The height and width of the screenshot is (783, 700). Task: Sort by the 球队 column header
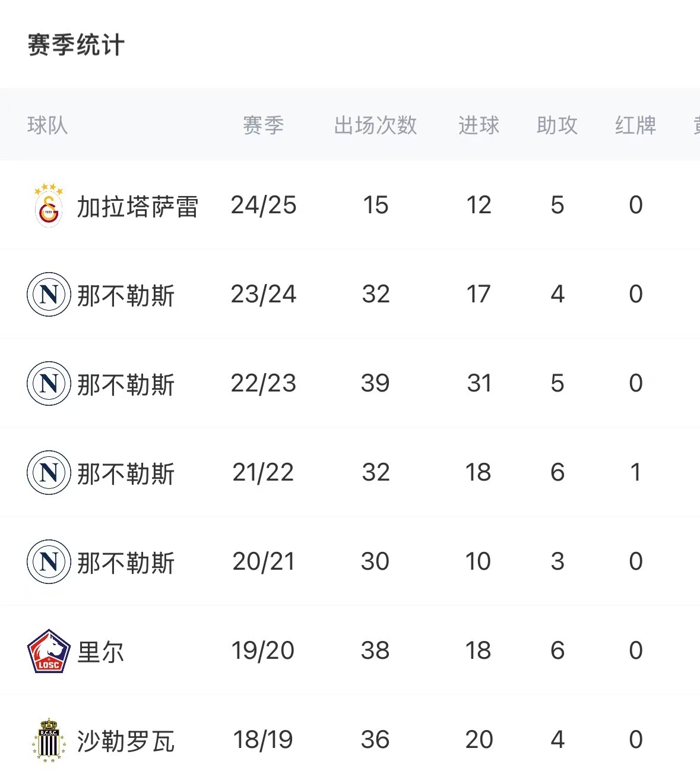click(47, 125)
